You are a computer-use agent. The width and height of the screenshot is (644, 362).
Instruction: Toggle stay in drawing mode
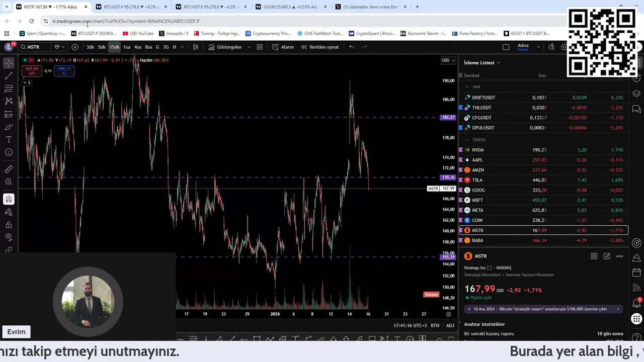(9, 212)
